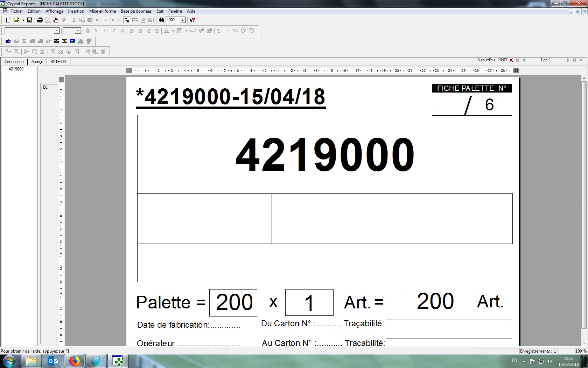Toggle the Euro currency symbol format
The height and width of the screenshot is (368, 588).
coord(219,31)
